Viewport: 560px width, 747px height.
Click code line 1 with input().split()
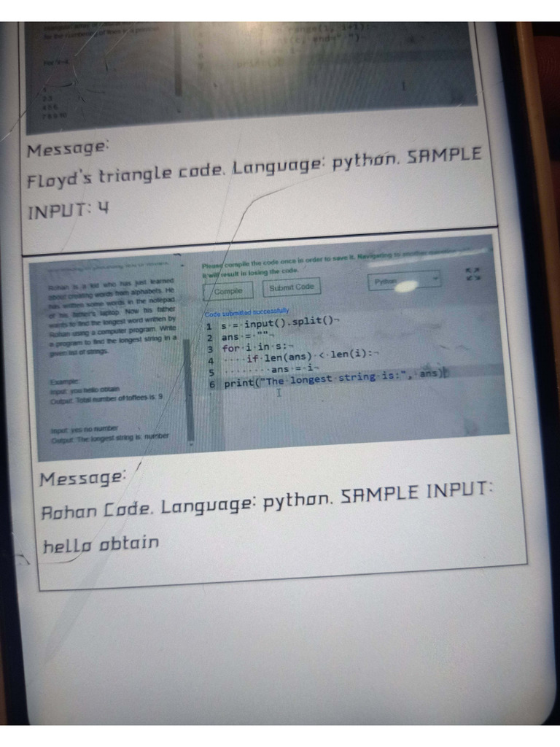pyautogui.click(x=280, y=322)
